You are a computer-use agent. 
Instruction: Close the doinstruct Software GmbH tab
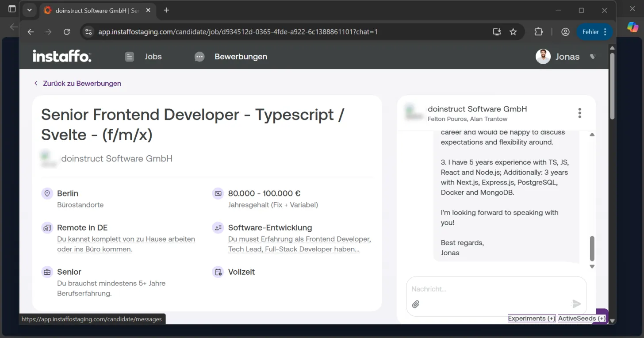click(148, 10)
